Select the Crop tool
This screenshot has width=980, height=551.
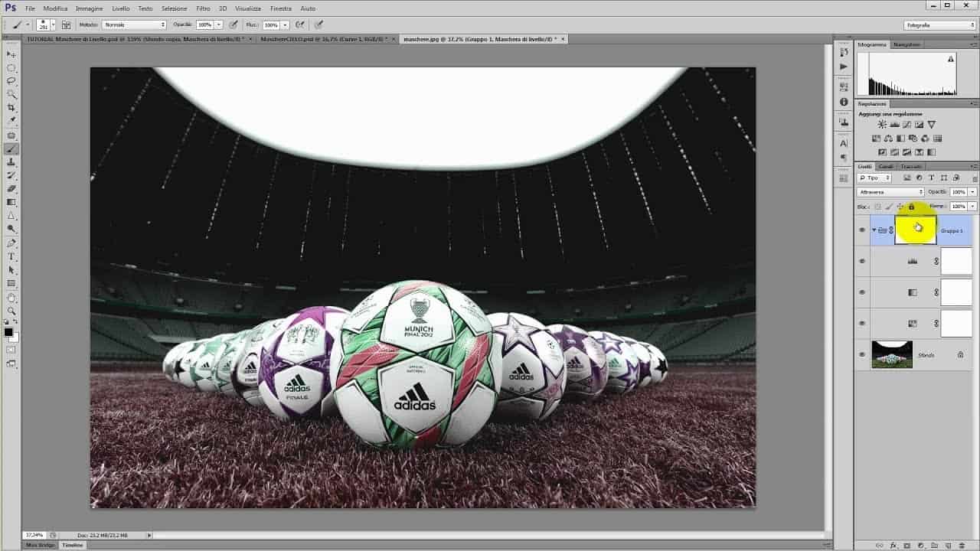click(11, 106)
